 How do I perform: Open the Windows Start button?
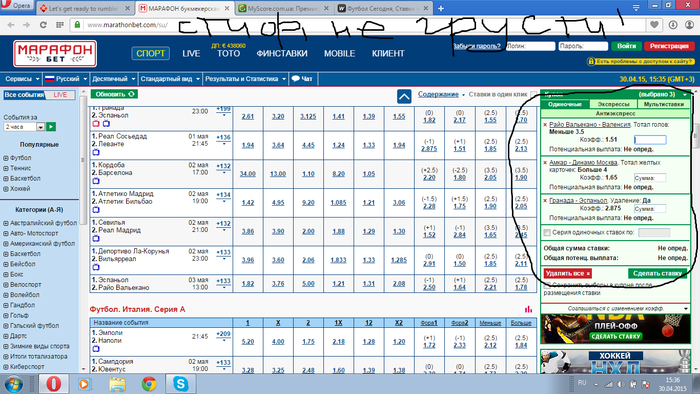[x=14, y=384]
